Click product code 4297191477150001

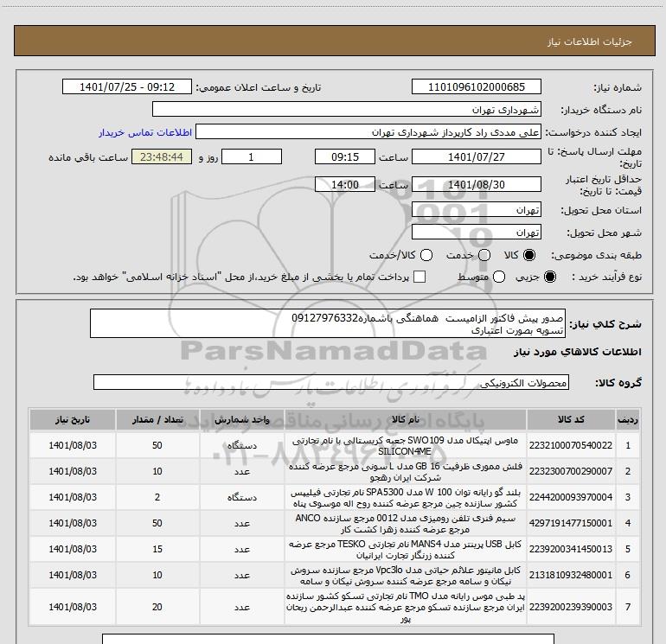(x=571, y=523)
